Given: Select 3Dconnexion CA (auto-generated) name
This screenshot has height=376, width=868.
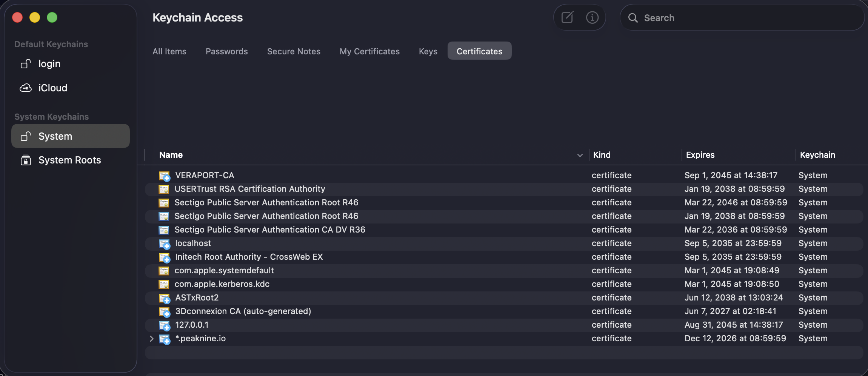Looking at the screenshot, I should tap(243, 311).
